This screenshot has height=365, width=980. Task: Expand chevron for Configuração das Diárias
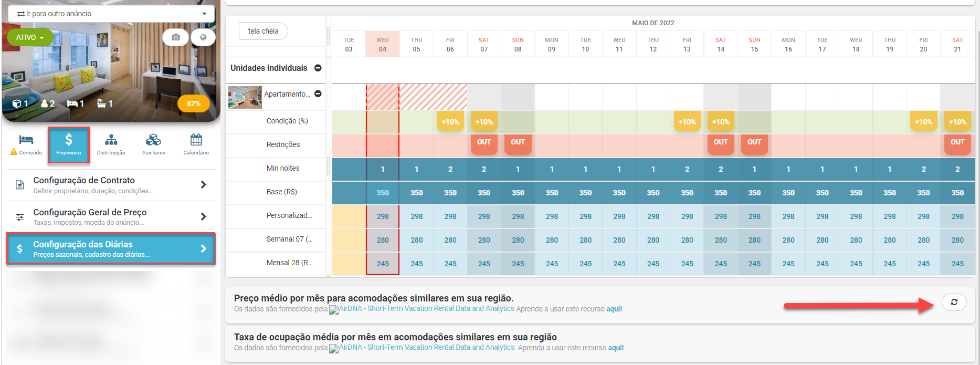(203, 248)
